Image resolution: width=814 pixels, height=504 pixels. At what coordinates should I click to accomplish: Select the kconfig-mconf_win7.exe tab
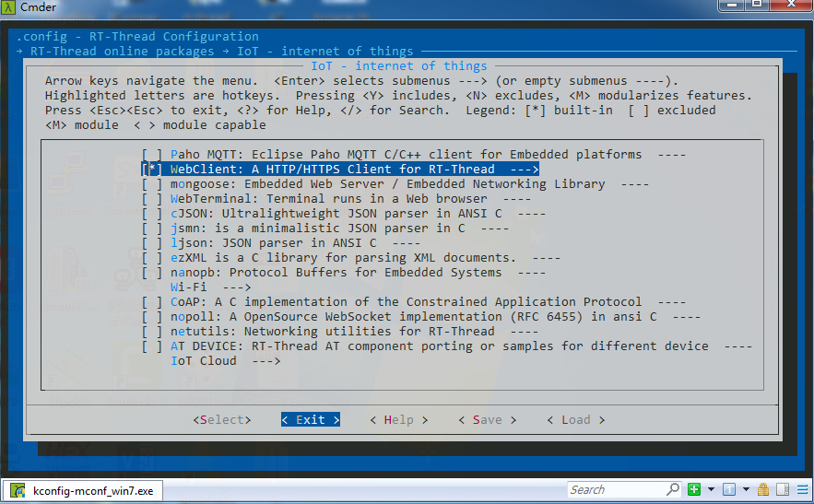point(82,490)
